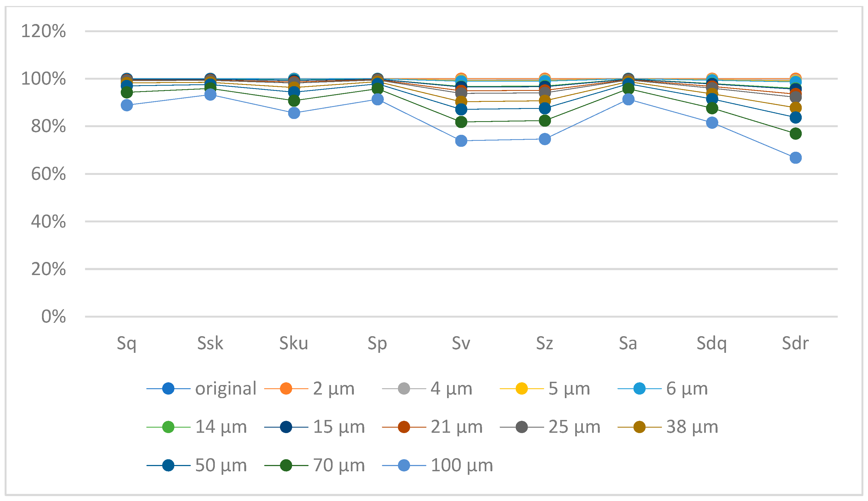Click the 70 µm legend marker
Screen dimensions: 868x501
pos(286,466)
